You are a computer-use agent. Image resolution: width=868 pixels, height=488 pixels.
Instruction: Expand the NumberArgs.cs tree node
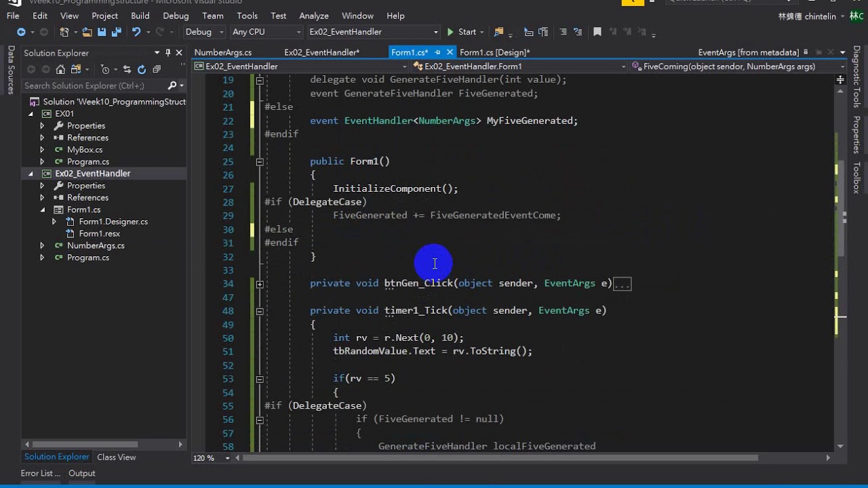(42, 245)
